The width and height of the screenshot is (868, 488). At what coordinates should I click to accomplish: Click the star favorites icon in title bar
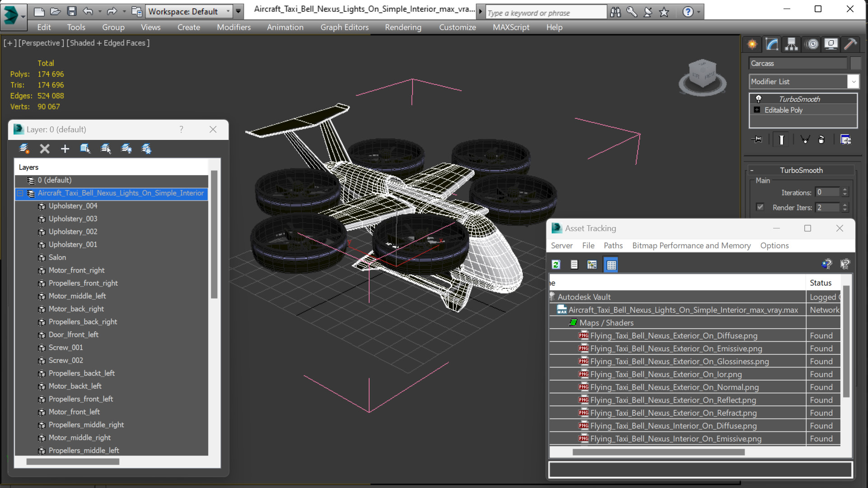click(x=664, y=12)
